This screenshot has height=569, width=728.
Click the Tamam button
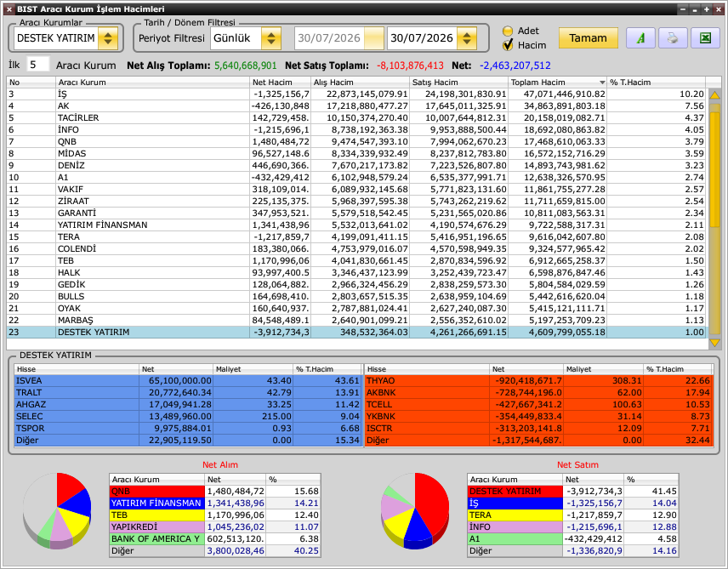588,38
